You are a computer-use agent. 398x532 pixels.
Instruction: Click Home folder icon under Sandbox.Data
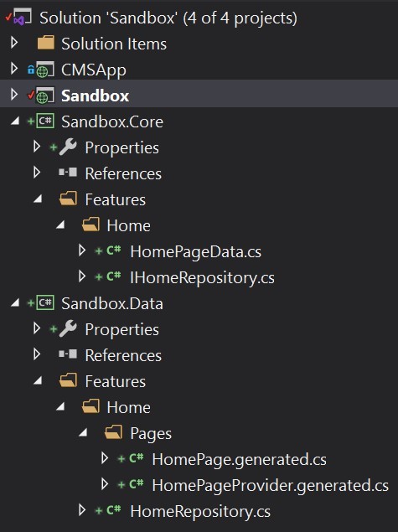click(90, 407)
